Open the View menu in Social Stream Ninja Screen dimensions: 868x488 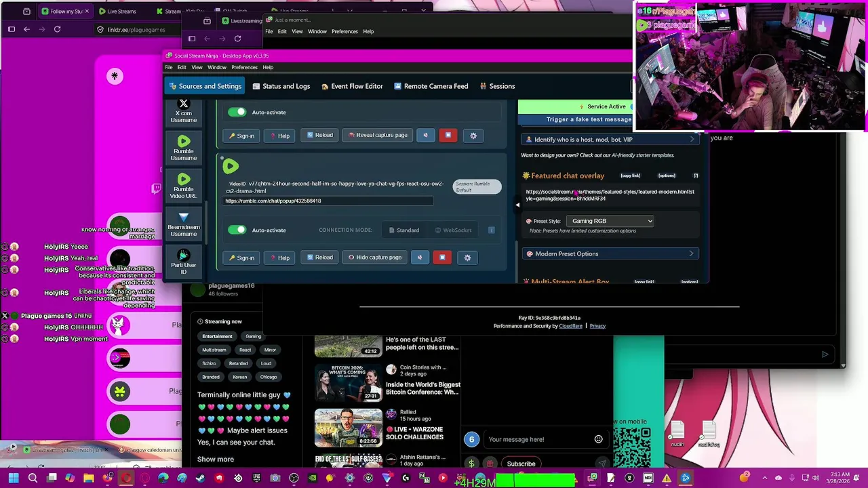tap(197, 67)
